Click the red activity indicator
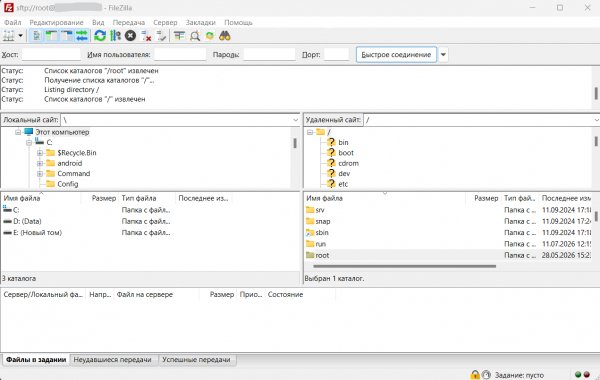The height and width of the screenshot is (380, 600). click(587, 375)
